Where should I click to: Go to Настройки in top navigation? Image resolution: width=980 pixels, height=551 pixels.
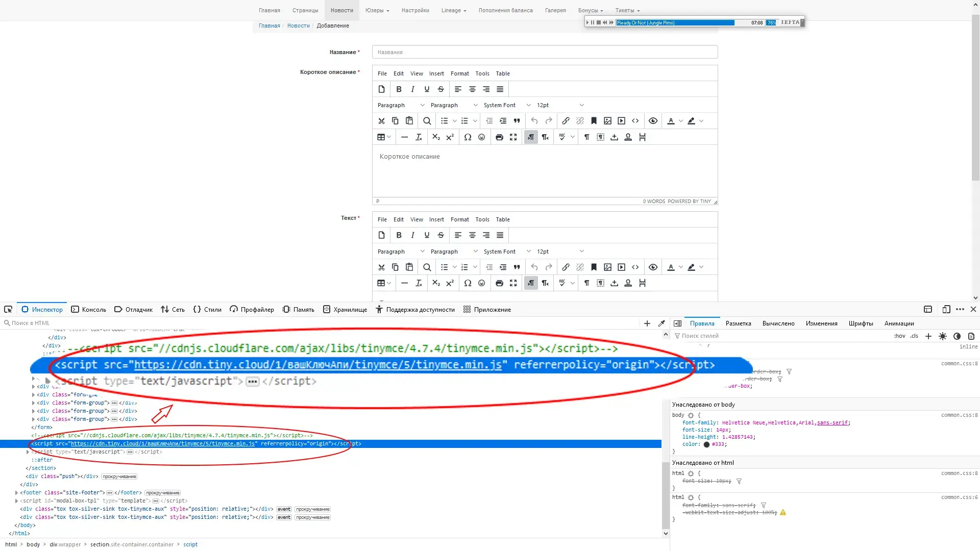[415, 10]
